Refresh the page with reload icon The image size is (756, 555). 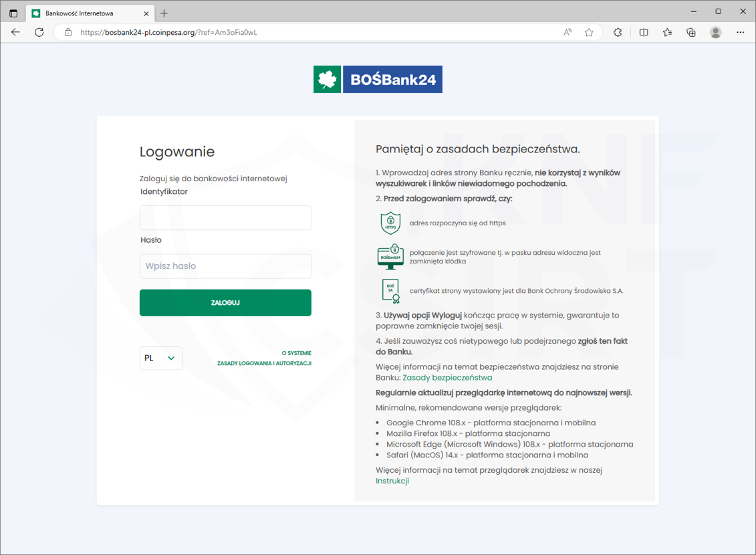click(39, 32)
